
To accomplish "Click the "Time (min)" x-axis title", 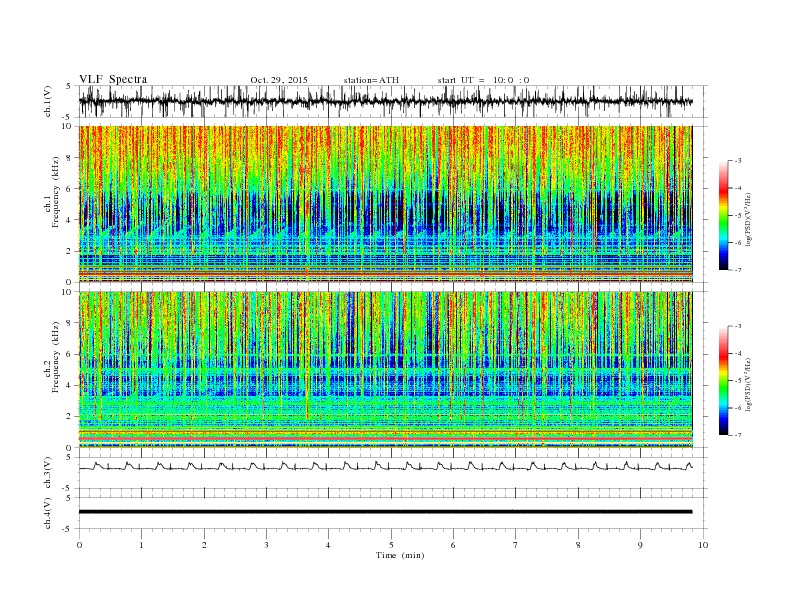I will (400, 555).
